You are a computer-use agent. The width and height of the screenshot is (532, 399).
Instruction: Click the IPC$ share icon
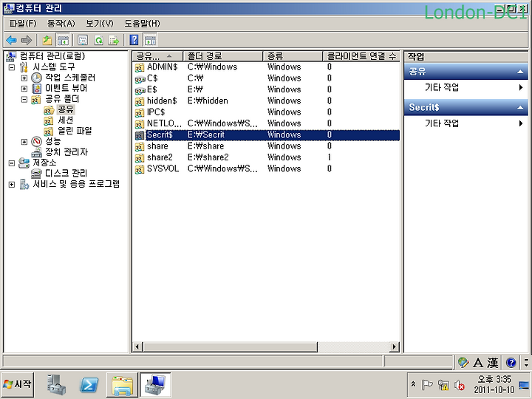point(140,112)
